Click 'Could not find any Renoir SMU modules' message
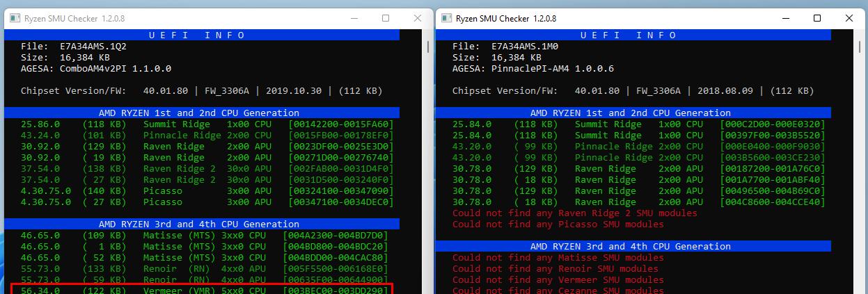 pos(555,269)
